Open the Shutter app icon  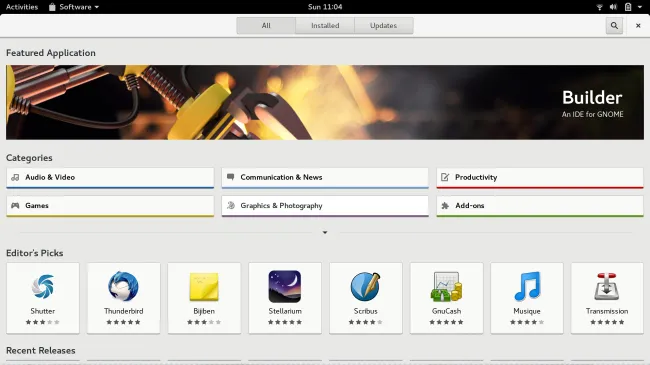(43, 286)
